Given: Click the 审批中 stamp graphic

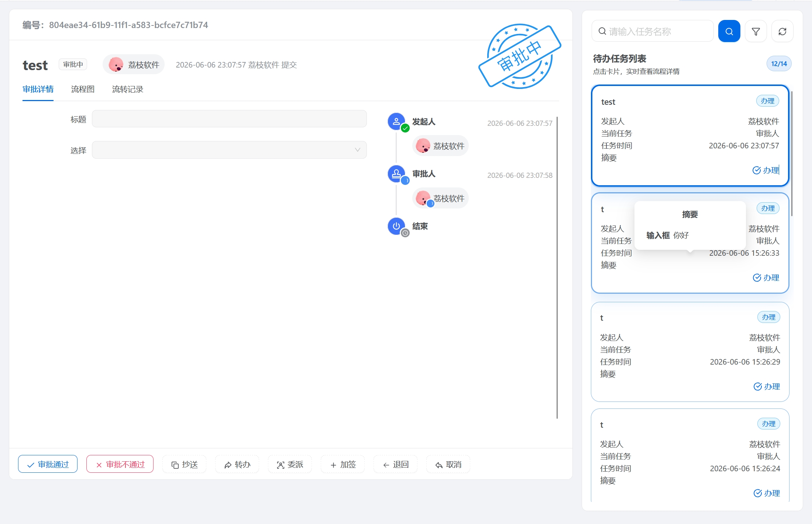Looking at the screenshot, I should click(x=520, y=56).
